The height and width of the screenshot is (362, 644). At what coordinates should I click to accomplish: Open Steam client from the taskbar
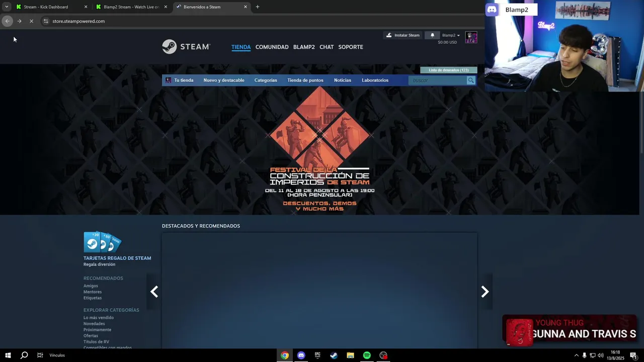pyautogui.click(x=334, y=355)
